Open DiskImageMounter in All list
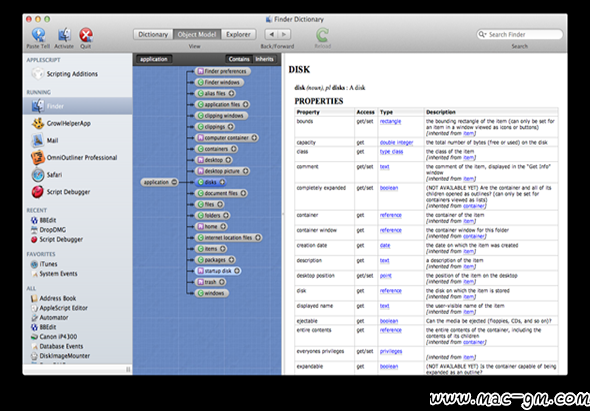The width and height of the screenshot is (590, 411). [60, 356]
